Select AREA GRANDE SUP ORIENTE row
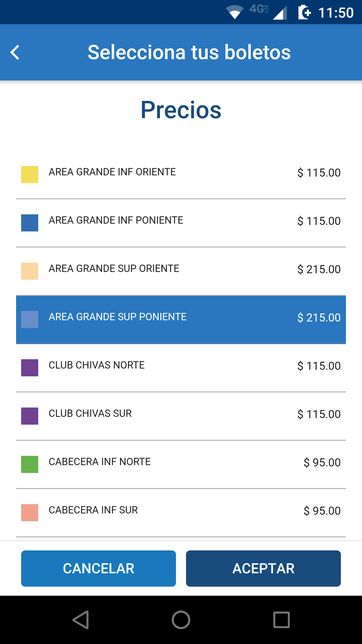 click(181, 271)
